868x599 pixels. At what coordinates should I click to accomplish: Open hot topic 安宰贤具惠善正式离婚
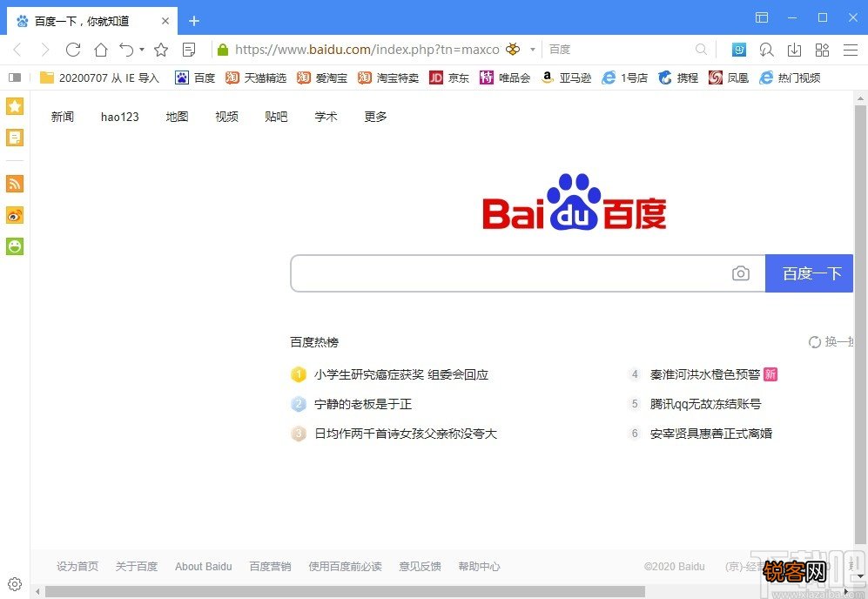pyautogui.click(x=711, y=434)
